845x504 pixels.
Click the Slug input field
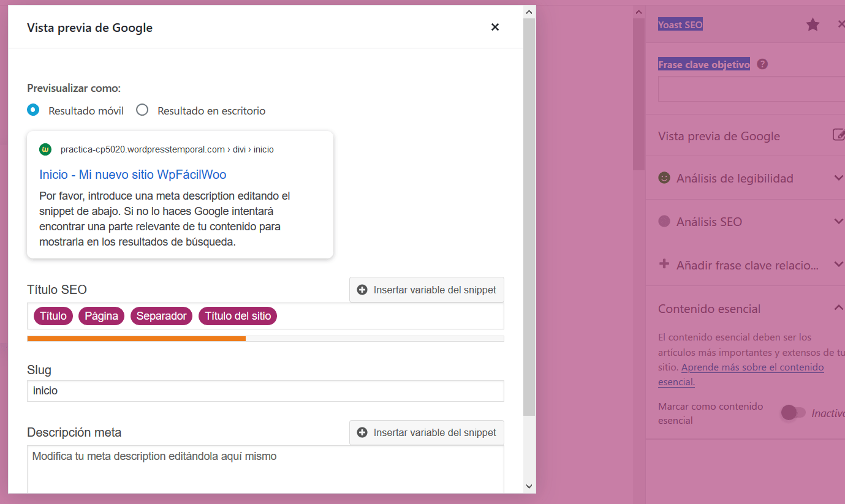tap(265, 391)
